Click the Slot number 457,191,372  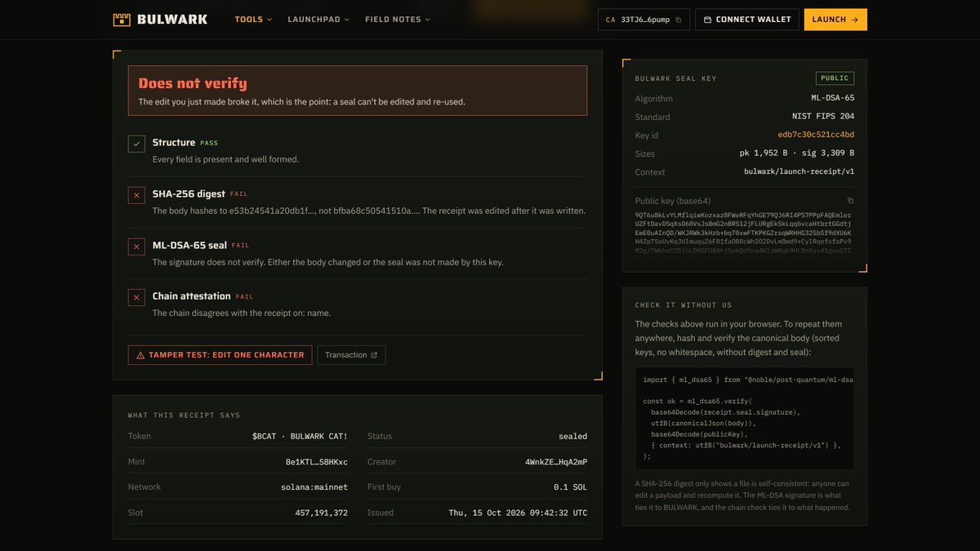(322, 513)
